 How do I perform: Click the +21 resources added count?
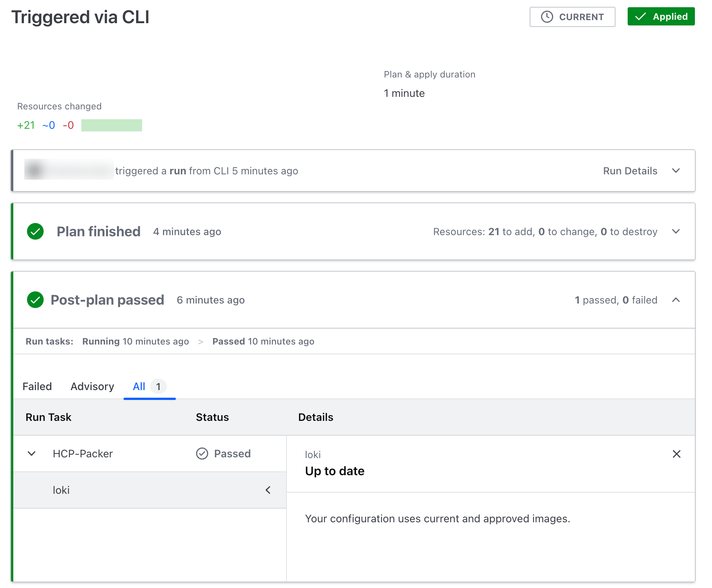tap(26, 125)
